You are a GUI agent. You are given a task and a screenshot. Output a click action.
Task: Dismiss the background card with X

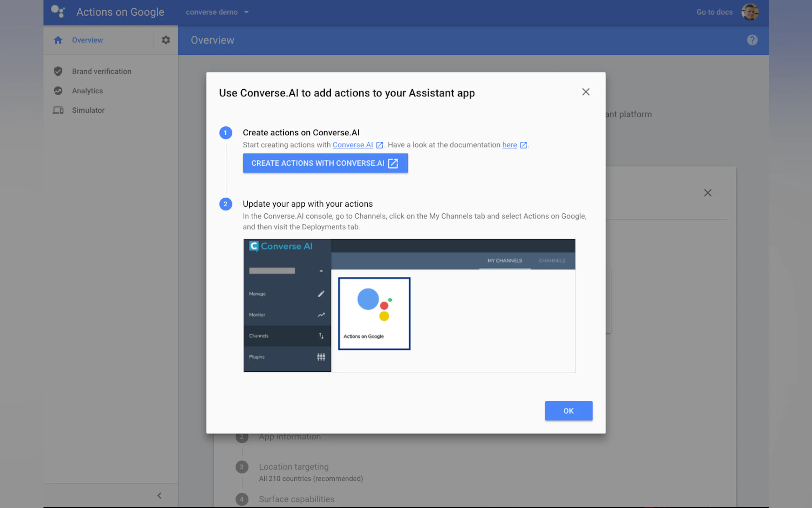click(707, 193)
